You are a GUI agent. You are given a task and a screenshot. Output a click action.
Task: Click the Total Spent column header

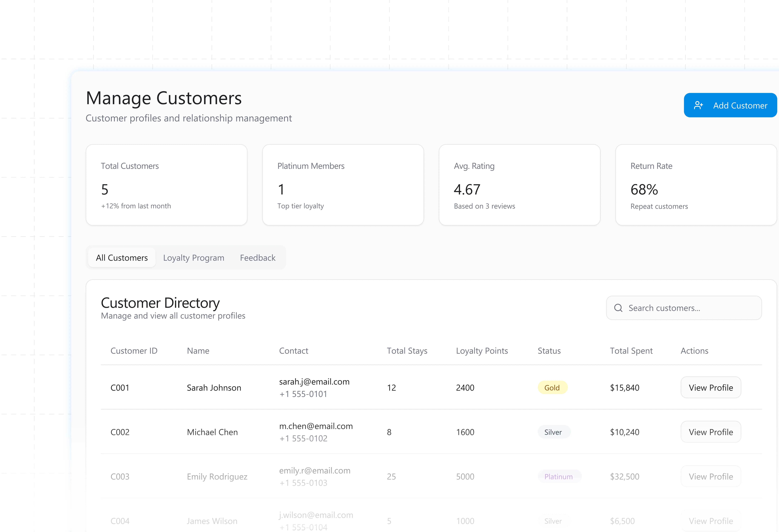[x=631, y=351]
